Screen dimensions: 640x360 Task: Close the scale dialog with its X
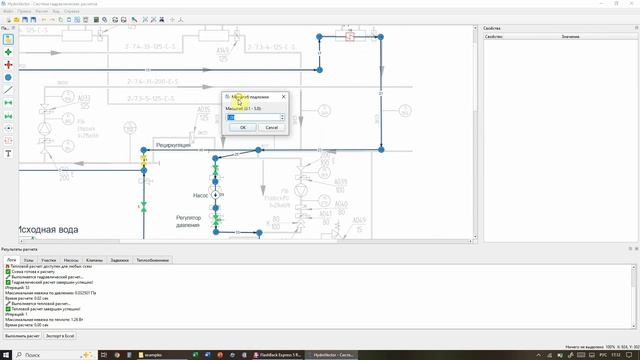point(284,97)
